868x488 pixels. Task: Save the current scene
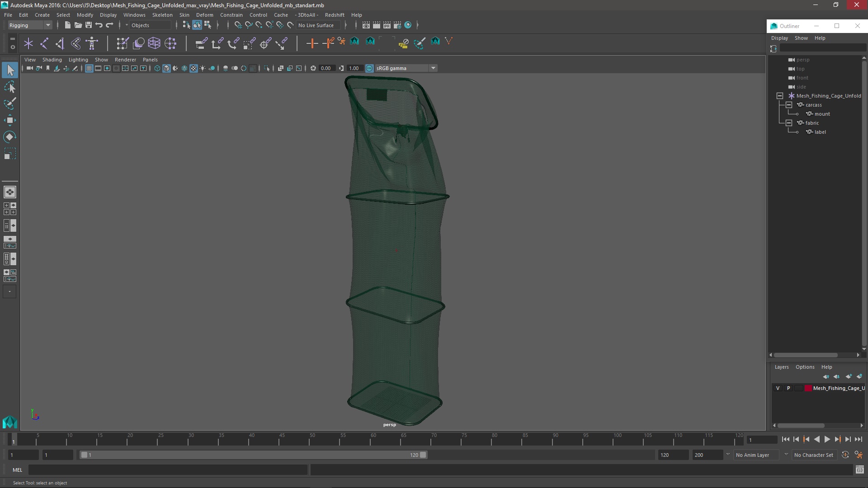tap(89, 25)
